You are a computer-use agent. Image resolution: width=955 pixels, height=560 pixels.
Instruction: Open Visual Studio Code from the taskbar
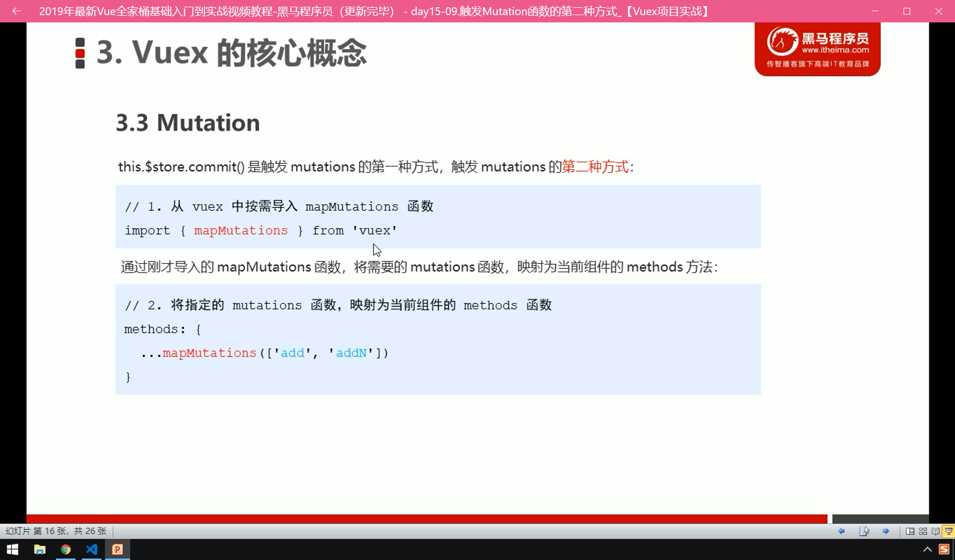(x=92, y=549)
